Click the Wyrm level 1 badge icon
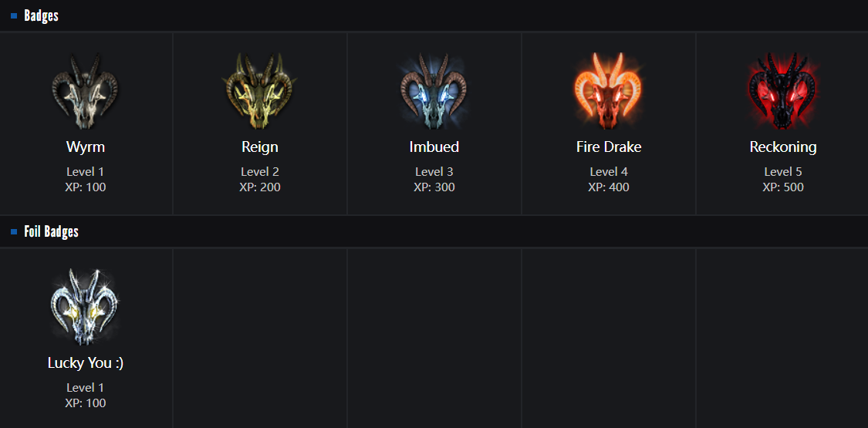The width and height of the screenshot is (868, 428). 85,92
